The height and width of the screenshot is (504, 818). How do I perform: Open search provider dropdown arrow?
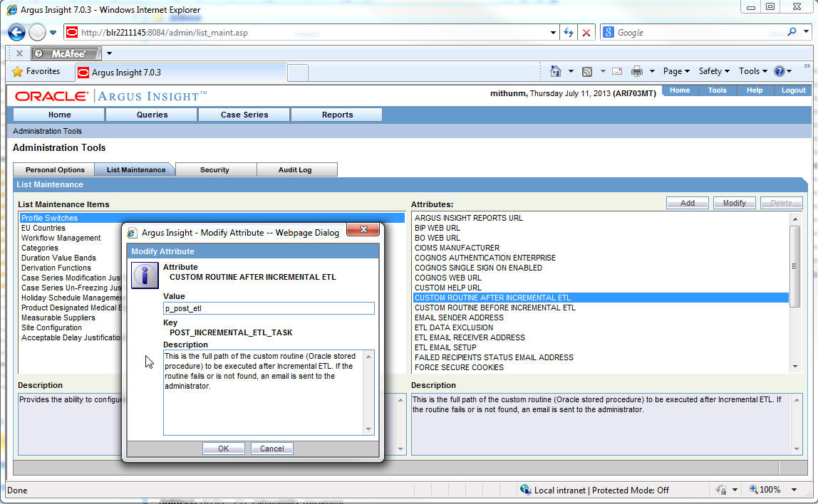click(806, 32)
